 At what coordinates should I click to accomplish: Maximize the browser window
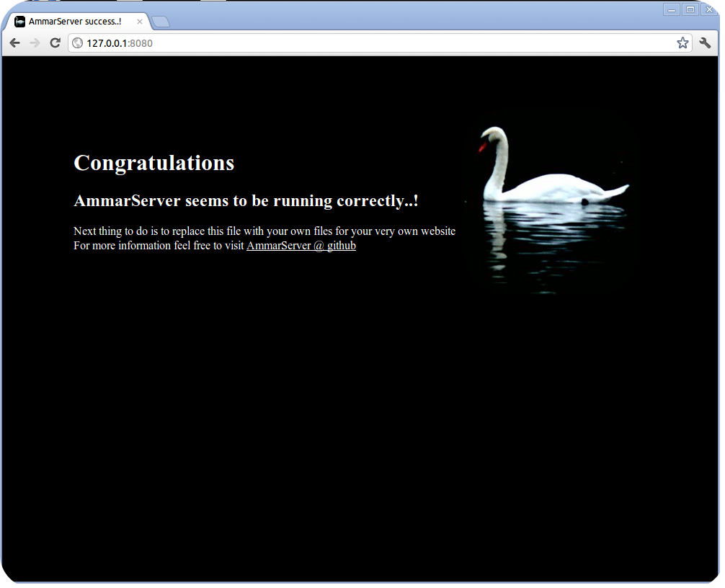[690, 9]
